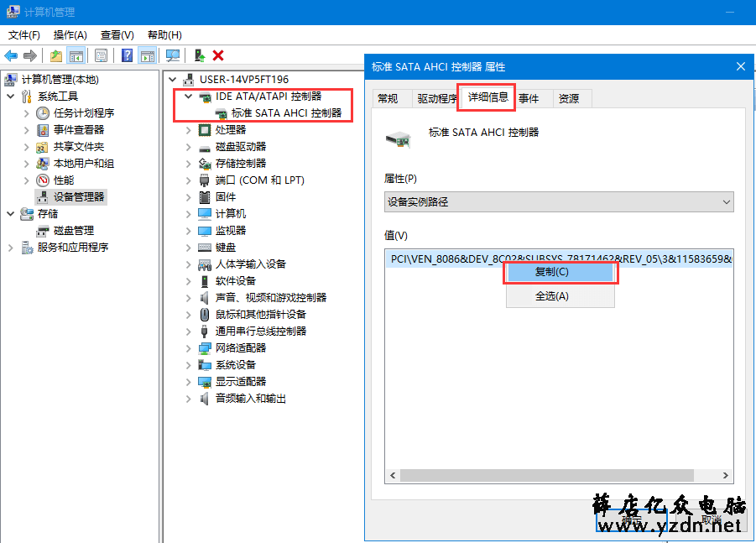Click the Network adapters (网络适配器) icon

point(205,348)
